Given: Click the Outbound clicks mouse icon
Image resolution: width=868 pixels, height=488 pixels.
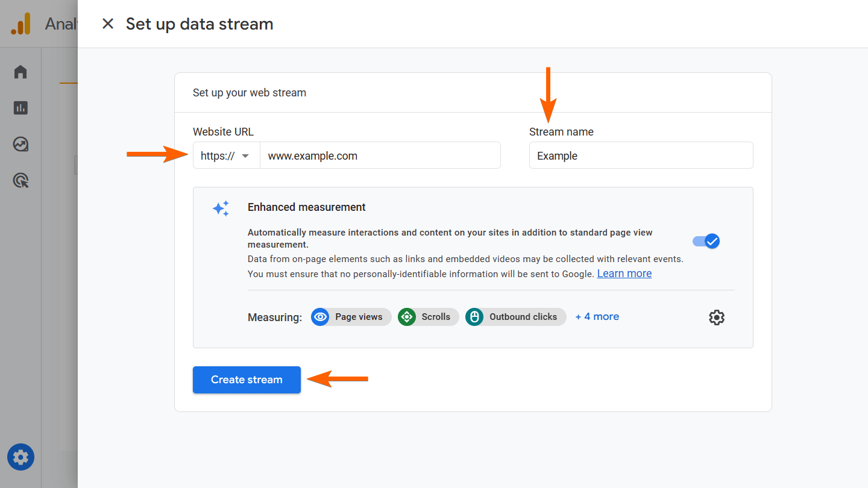Looking at the screenshot, I should (x=474, y=317).
